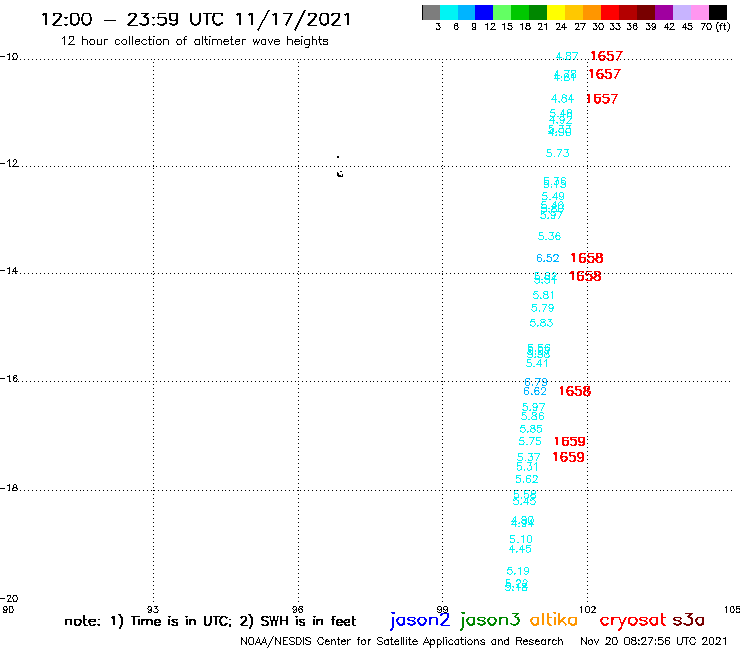The image size is (740, 650).
Task: Click the wave height value 5.41
Action: tap(537, 363)
